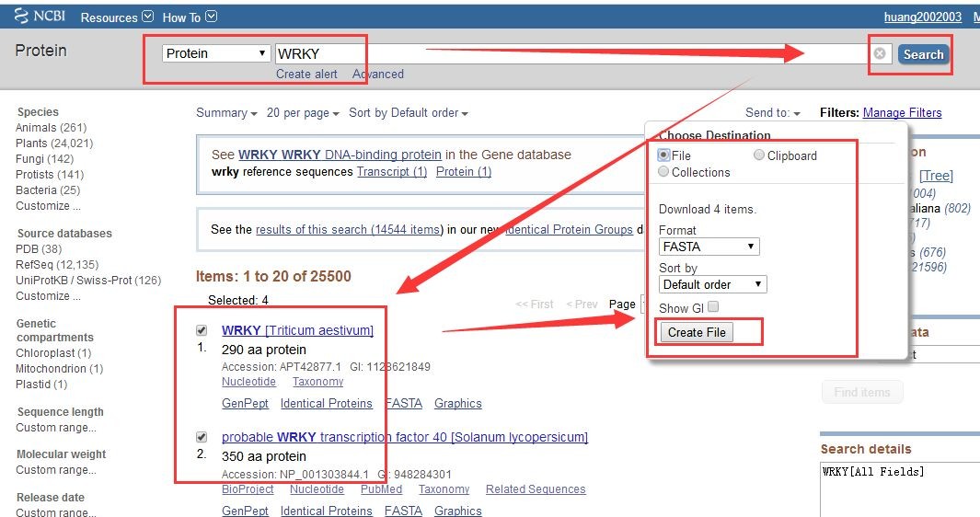Select the File destination radio button
The width and height of the screenshot is (980, 517).
[x=664, y=155]
